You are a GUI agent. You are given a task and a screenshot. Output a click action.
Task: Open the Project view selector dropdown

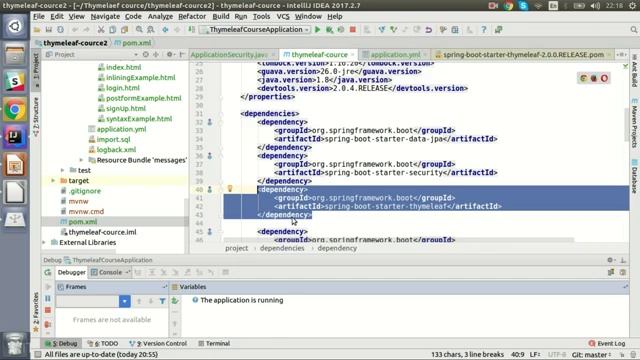pyautogui.click(x=136, y=55)
